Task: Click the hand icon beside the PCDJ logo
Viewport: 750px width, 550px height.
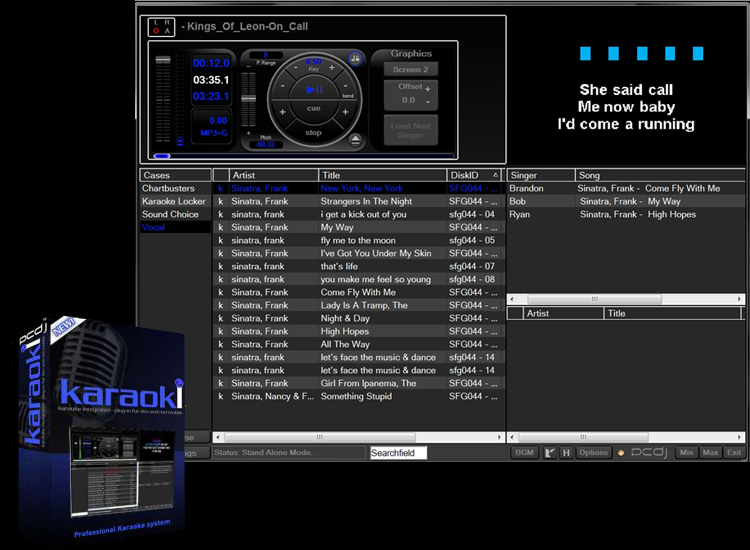Action: [621, 452]
